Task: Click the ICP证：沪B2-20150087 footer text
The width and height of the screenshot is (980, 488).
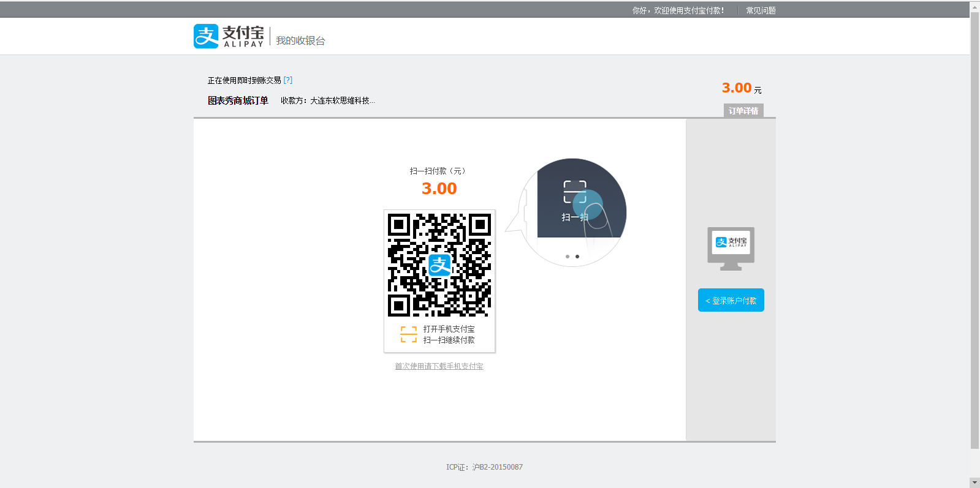Action: tap(484, 467)
